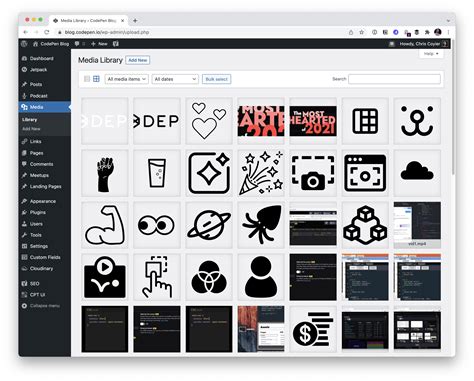The height and width of the screenshot is (381, 474).
Task: Open the All dates dropdown
Action: click(175, 79)
